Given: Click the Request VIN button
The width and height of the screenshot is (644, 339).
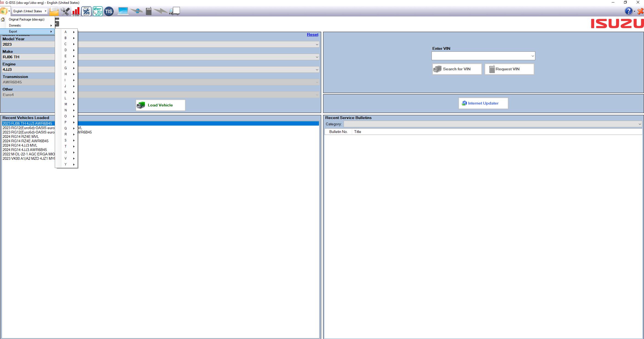Looking at the screenshot, I should click(509, 69).
